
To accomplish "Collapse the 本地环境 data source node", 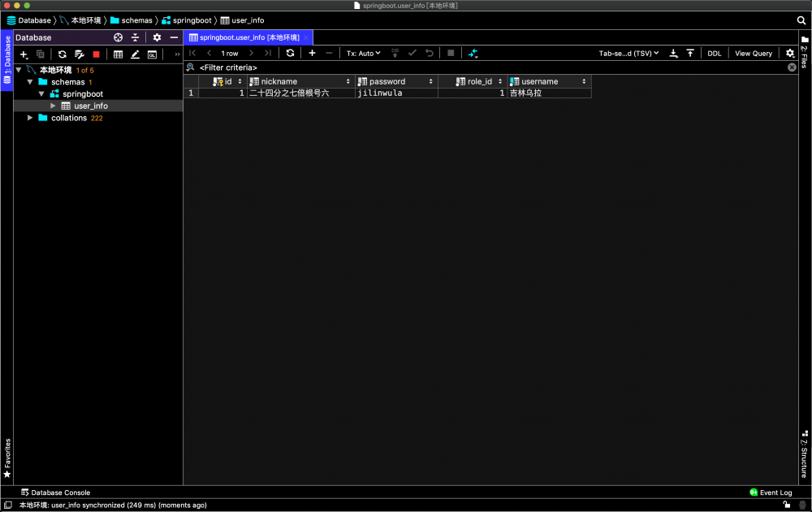I will 19,69.
